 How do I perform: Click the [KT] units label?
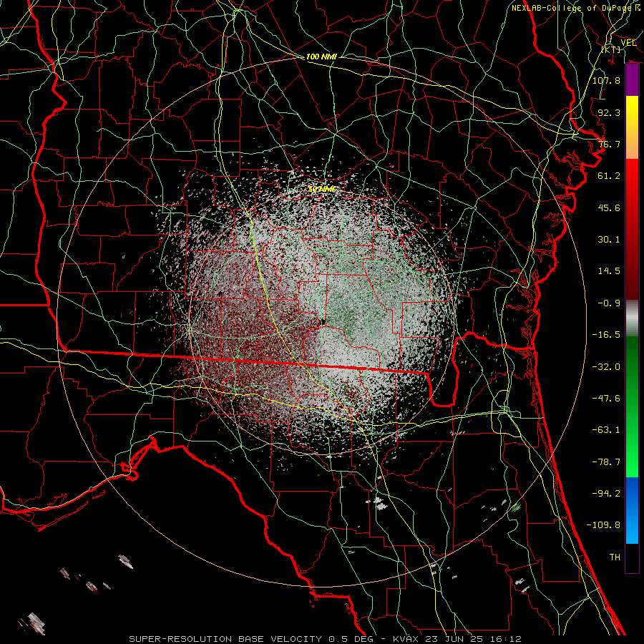611,49
